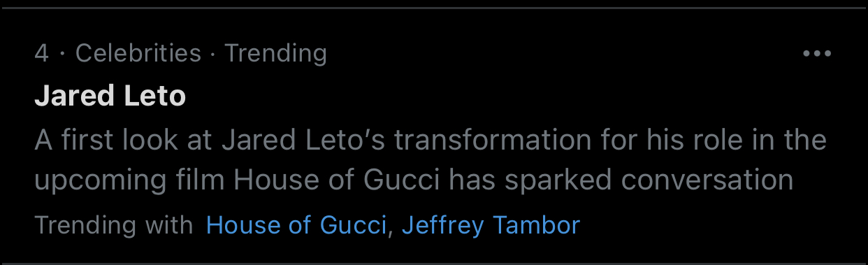Click description line starting 'upcoming film House'
This screenshot has width=868, height=265.
(414, 180)
